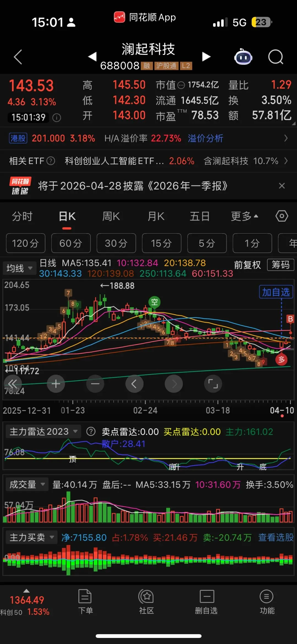This screenshot has height=644, width=297.
Task: Tap the info icon beside 15:01:39
Action: coord(57,118)
